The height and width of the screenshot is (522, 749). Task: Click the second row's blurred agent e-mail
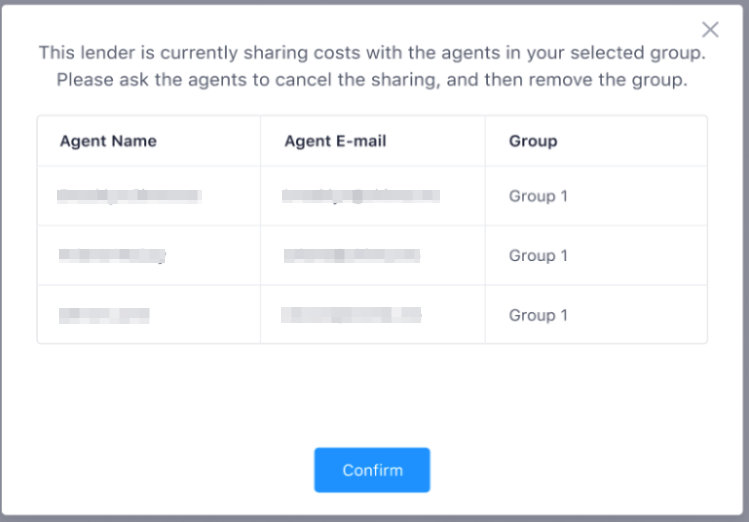[x=352, y=256]
